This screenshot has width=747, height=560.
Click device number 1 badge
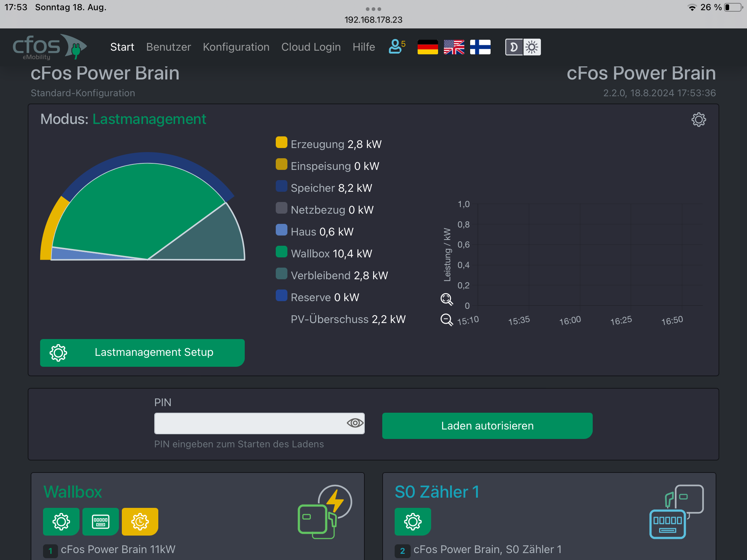(x=50, y=551)
